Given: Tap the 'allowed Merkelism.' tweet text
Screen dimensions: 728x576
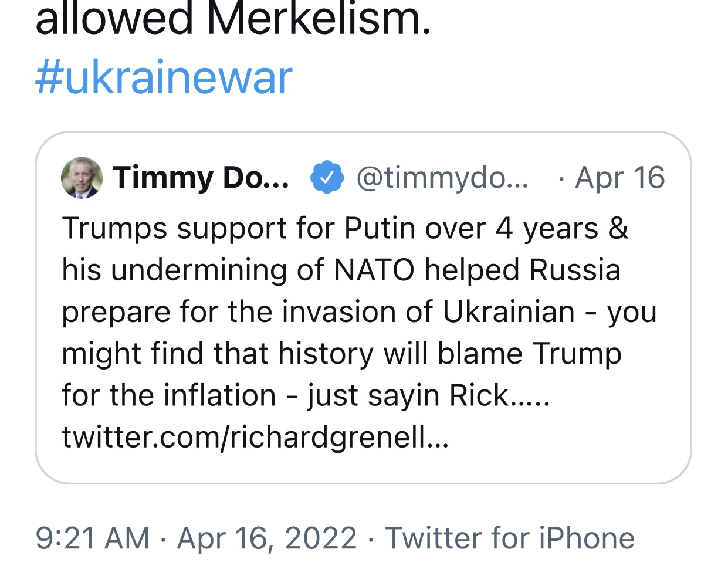Looking at the screenshot, I should [x=233, y=19].
